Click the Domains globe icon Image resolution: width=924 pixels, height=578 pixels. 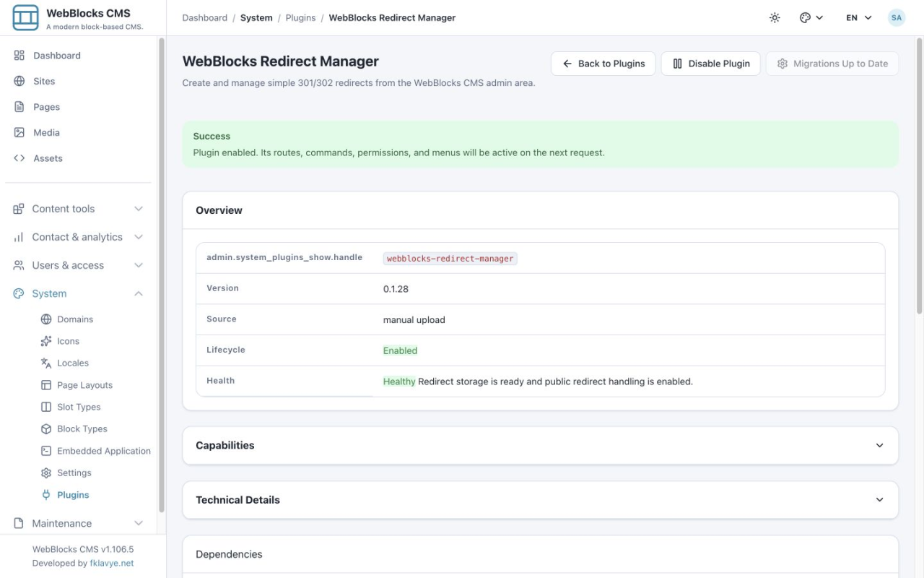pos(46,319)
